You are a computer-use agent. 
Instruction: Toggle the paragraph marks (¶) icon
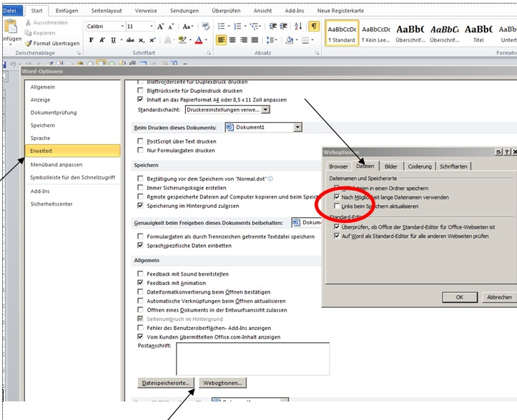[x=314, y=26]
